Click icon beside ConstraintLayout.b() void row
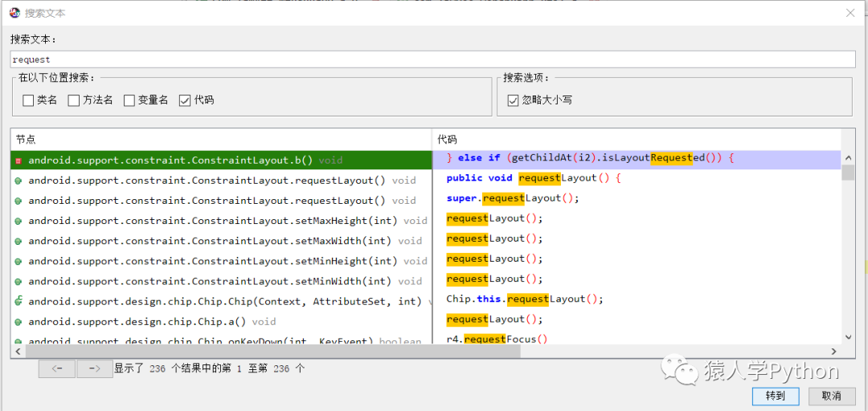The width and height of the screenshot is (868, 411). (18, 161)
